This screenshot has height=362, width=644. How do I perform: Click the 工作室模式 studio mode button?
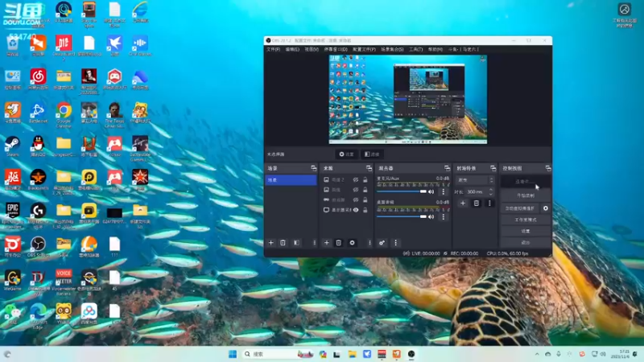tap(526, 219)
